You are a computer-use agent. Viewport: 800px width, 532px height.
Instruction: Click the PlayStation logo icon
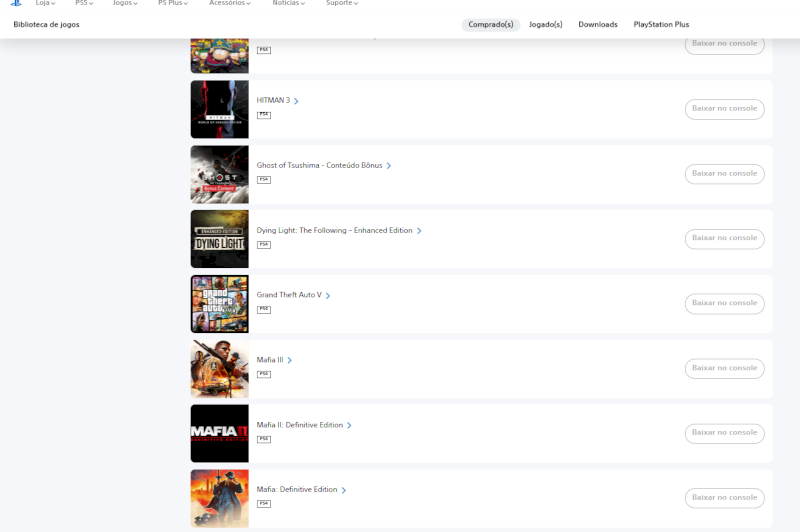coord(16,3)
